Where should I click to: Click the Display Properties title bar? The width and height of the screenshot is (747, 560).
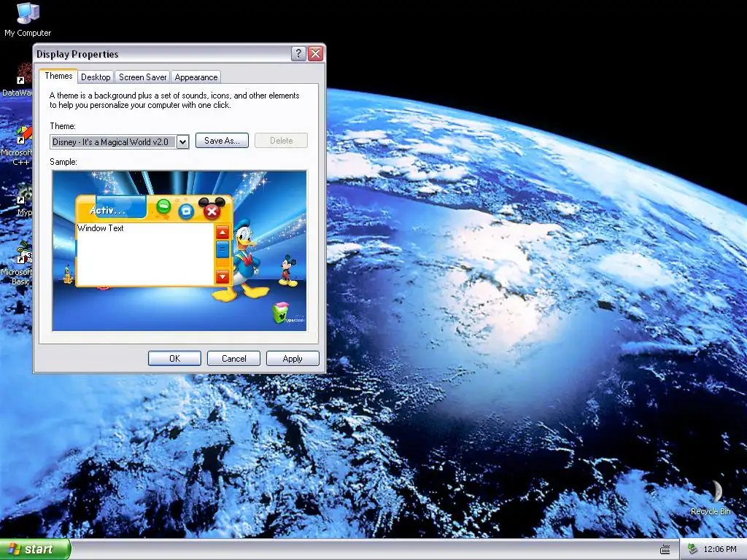(162, 54)
